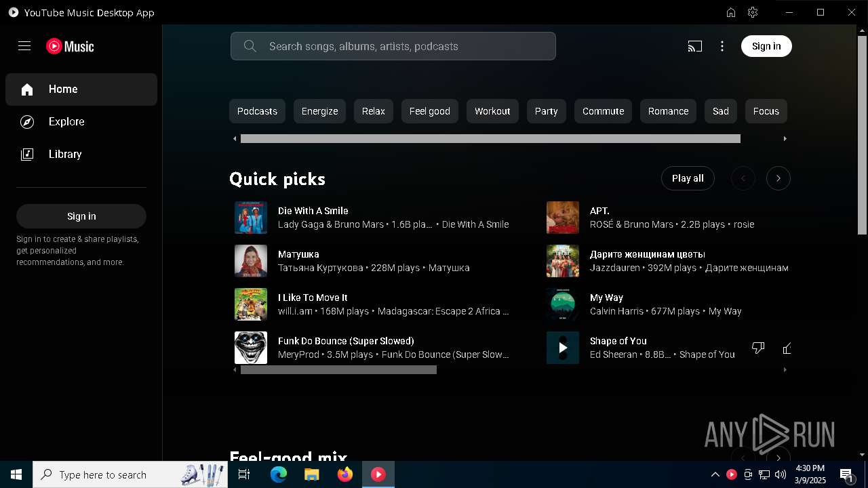Open Explore in the sidebar
868x488 pixels.
81,122
